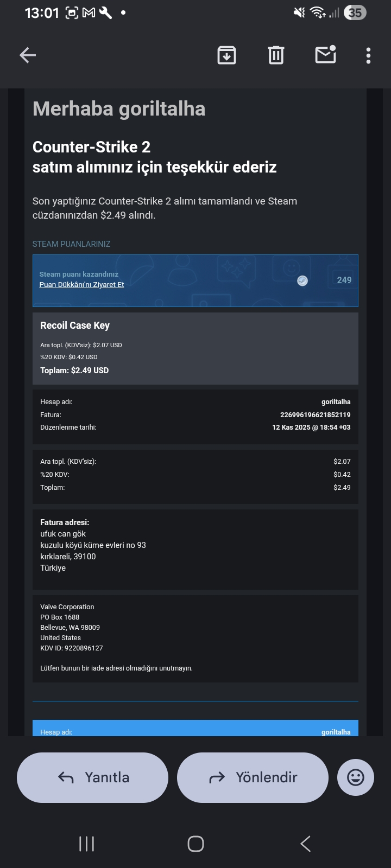Tap Yönlendir to forward the email
The height and width of the screenshot is (868, 391).
point(253,777)
